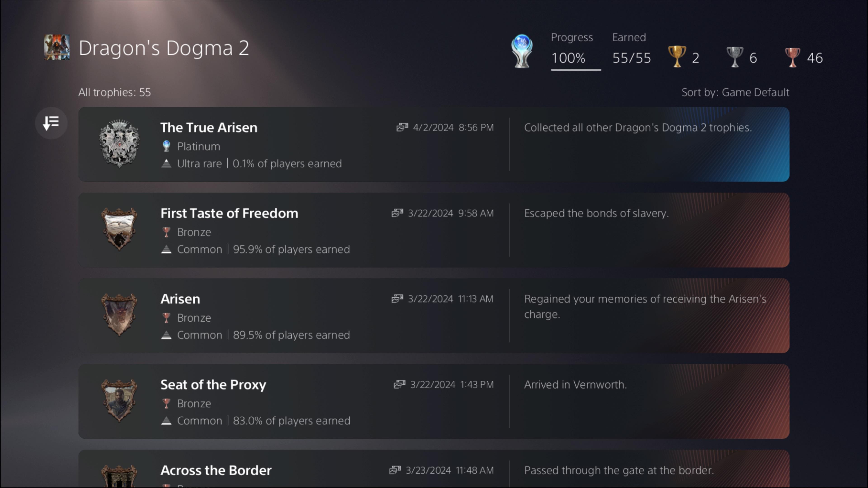868x488 pixels.
Task: Click the Earned 55/55 counter
Action: point(631,58)
